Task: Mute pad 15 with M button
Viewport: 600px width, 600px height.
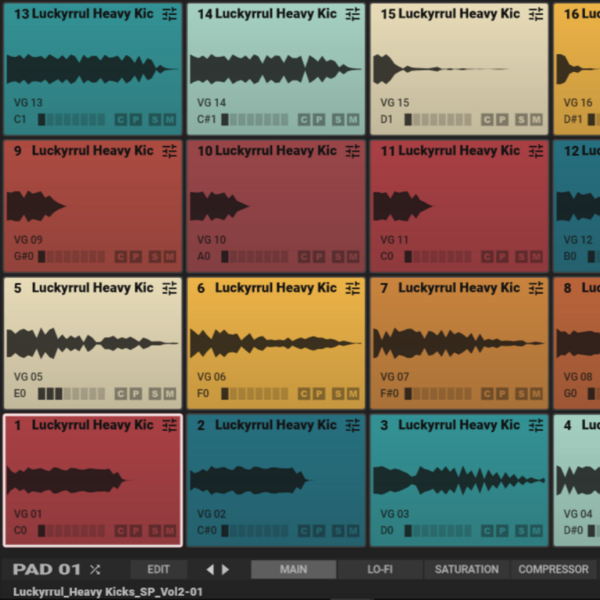Action: click(536, 120)
